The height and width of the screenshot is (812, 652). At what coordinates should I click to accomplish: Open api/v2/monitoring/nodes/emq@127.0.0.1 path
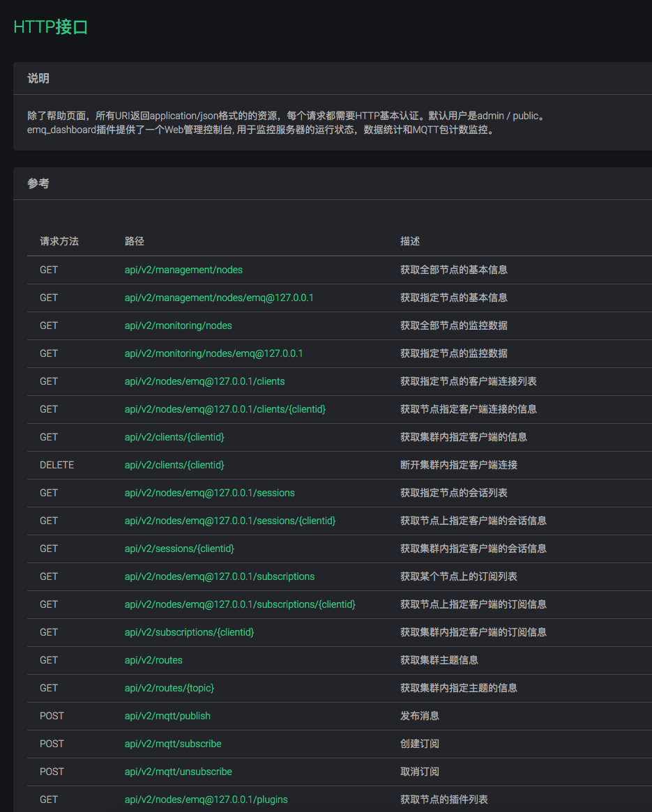pyautogui.click(x=213, y=353)
